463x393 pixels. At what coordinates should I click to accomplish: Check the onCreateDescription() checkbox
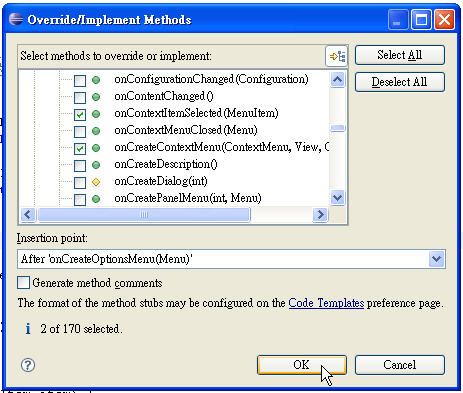pyautogui.click(x=80, y=165)
